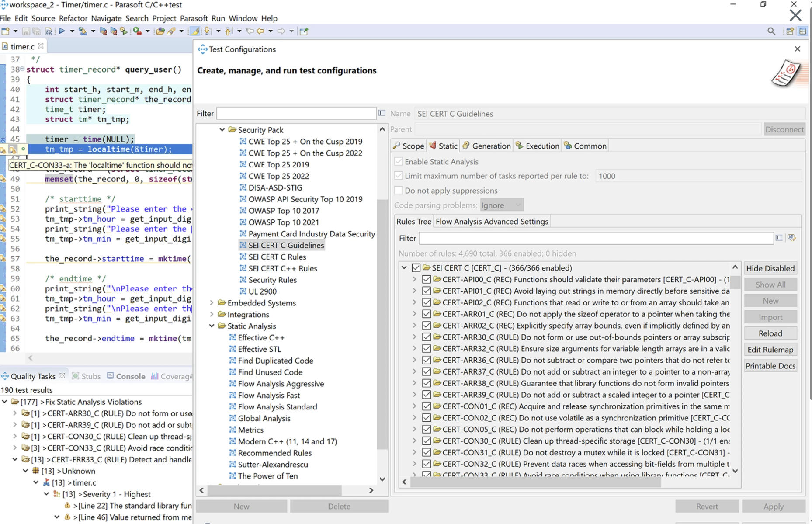Click the Apply button
Screen dimensions: 812x524
pos(773,506)
